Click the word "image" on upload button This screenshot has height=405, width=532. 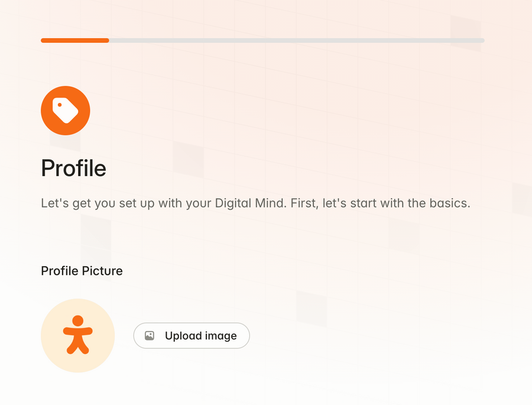pyautogui.click(x=221, y=336)
